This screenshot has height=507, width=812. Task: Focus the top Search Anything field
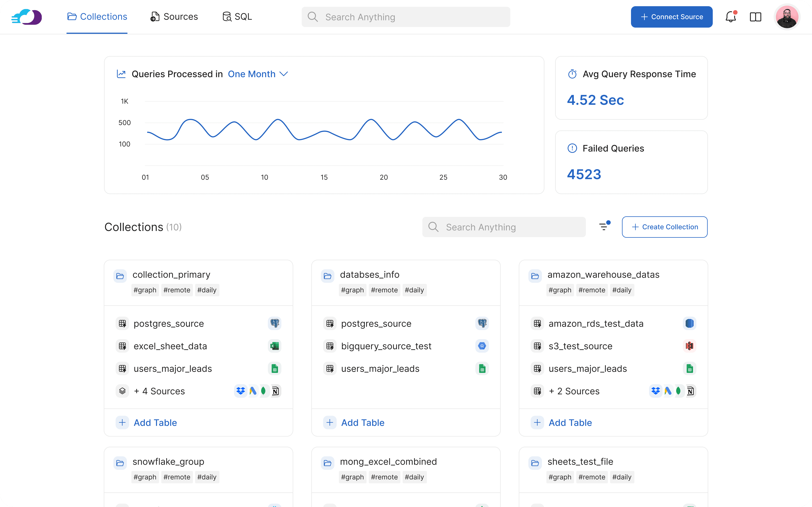[x=406, y=17]
